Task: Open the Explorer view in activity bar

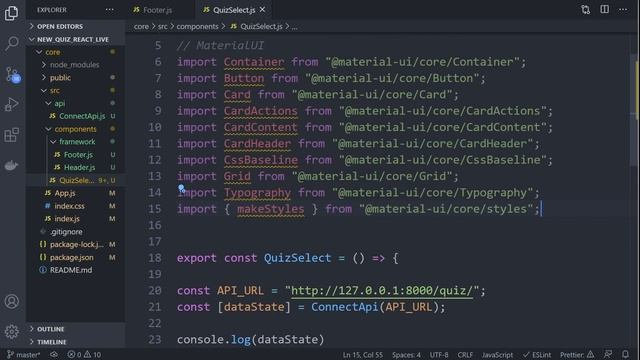Action: pos(11,13)
